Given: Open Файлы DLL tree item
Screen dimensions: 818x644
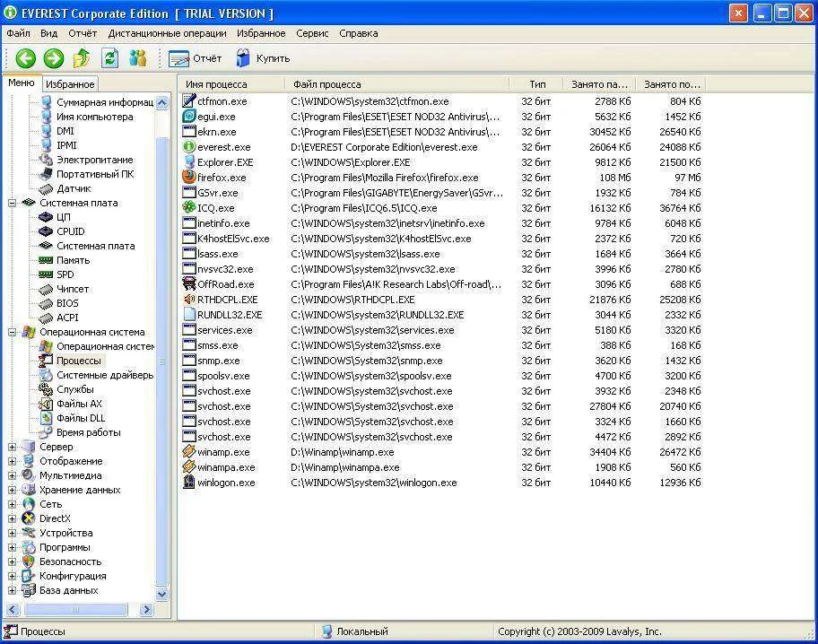Looking at the screenshot, I should pos(81,418).
